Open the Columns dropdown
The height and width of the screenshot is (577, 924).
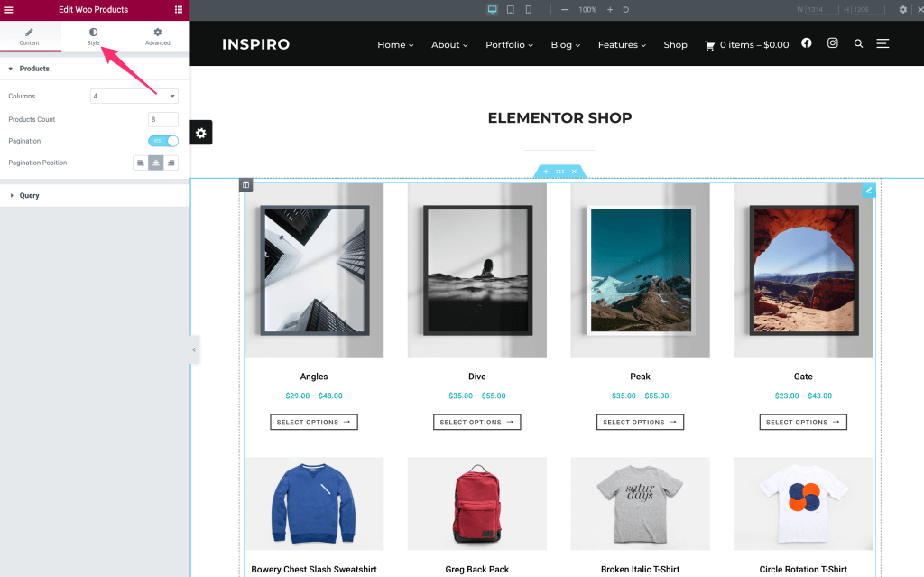(134, 96)
